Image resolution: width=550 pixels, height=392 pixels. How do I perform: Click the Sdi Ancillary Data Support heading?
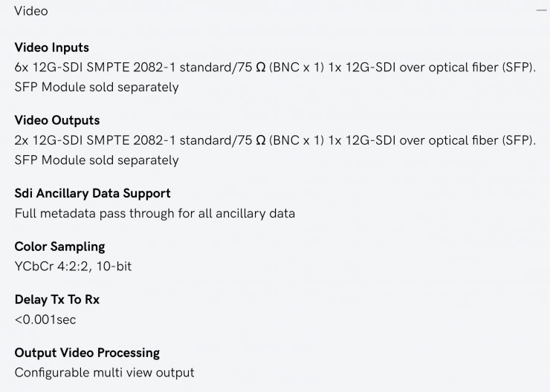[x=92, y=193]
